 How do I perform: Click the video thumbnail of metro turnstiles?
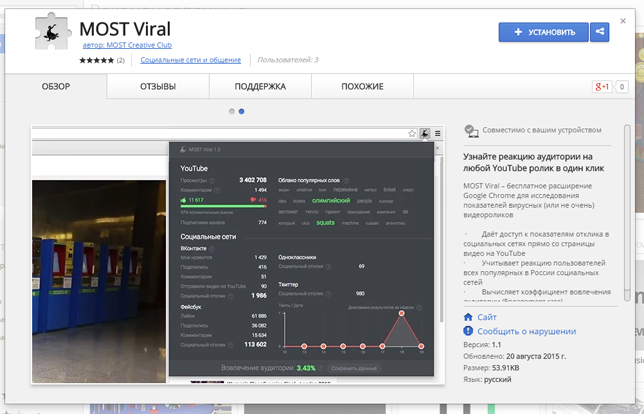[99, 281]
